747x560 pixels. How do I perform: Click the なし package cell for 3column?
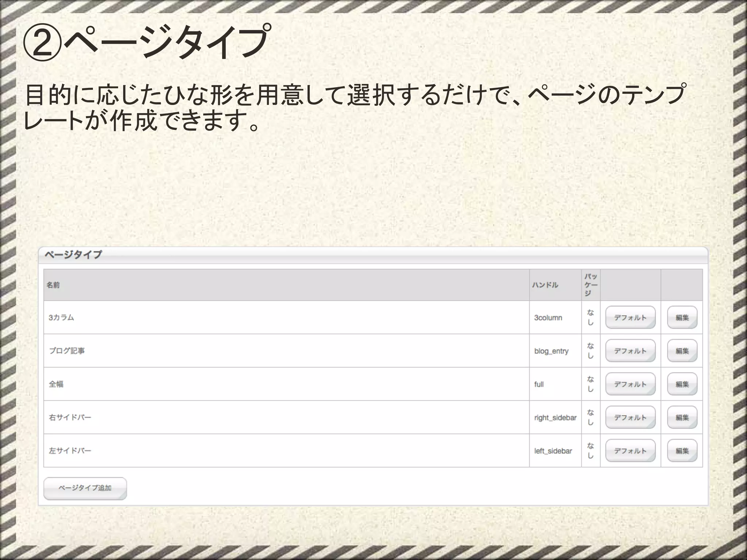591,318
